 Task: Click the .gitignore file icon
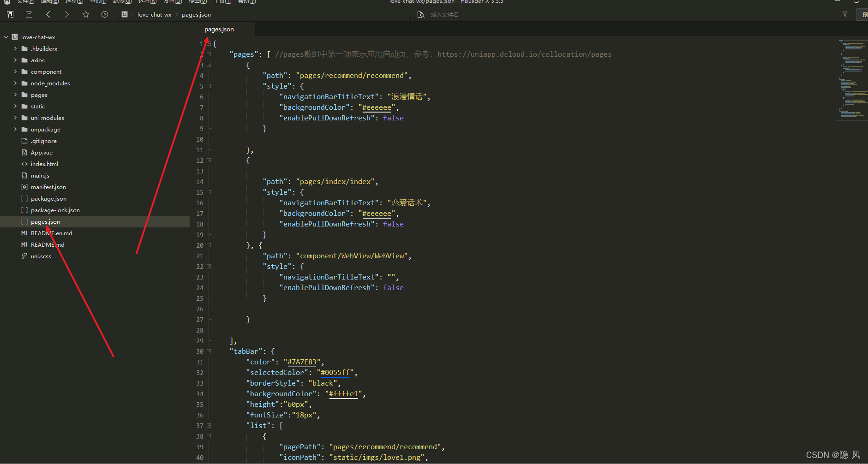pos(24,141)
